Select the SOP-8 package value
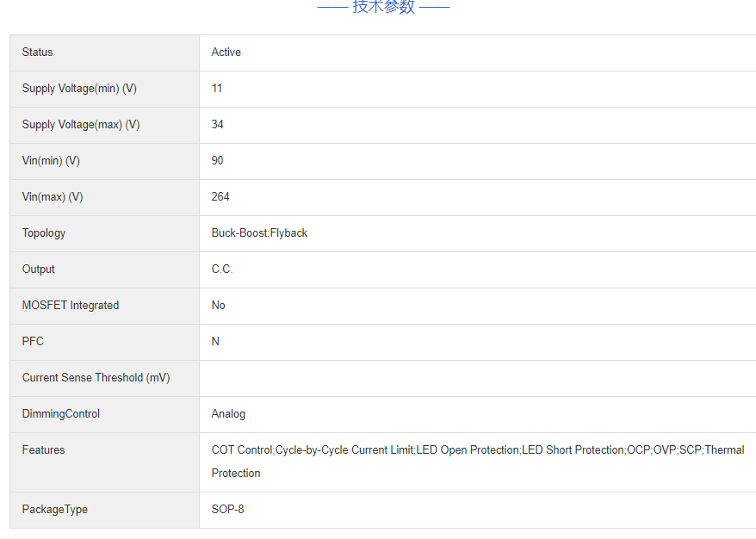Image resolution: width=756 pixels, height=539 pixels. click(227, 510)
